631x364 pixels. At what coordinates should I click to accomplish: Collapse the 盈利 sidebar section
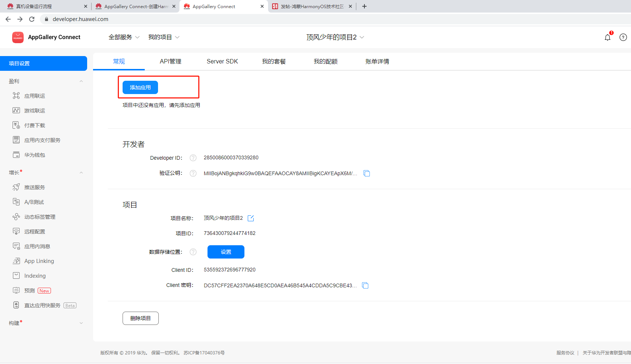coord(81,81)
